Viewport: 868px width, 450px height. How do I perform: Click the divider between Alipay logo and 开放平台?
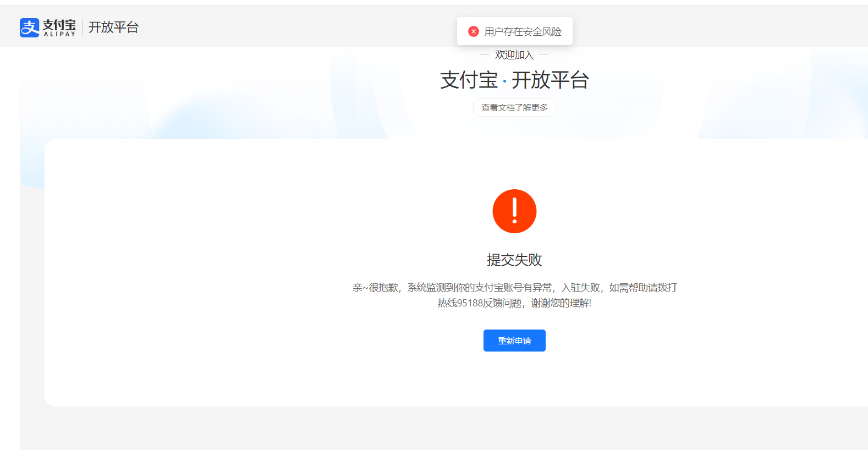pos(82,28)
